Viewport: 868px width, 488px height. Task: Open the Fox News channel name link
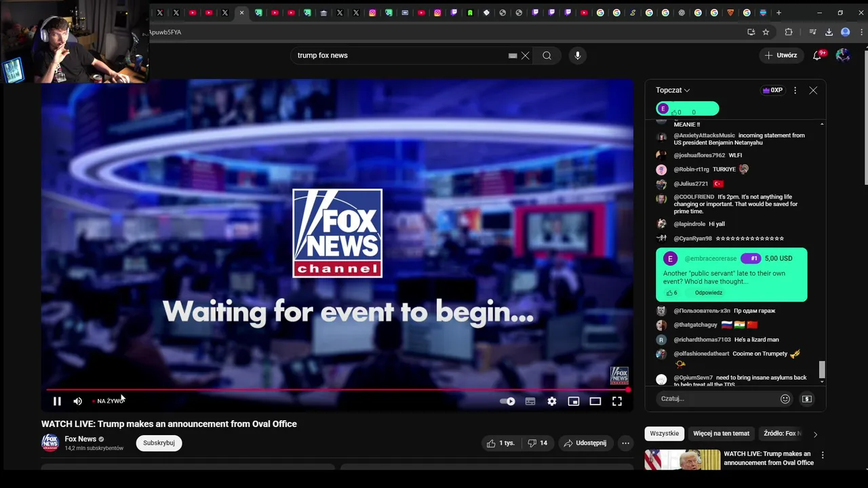[81, 439]
